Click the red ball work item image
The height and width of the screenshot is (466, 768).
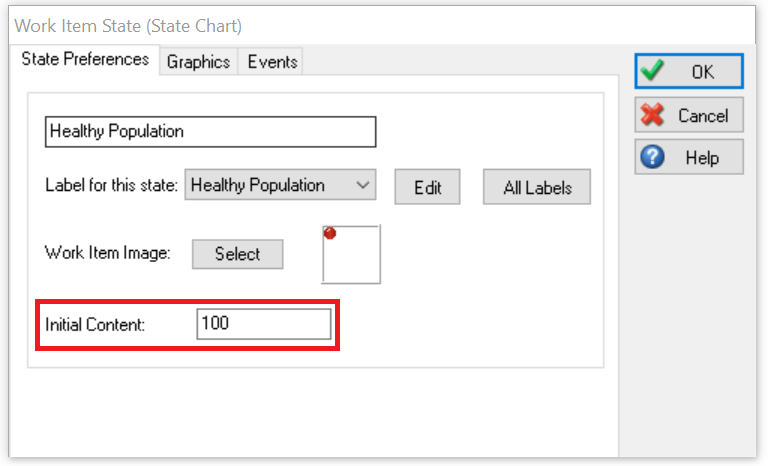330,233
